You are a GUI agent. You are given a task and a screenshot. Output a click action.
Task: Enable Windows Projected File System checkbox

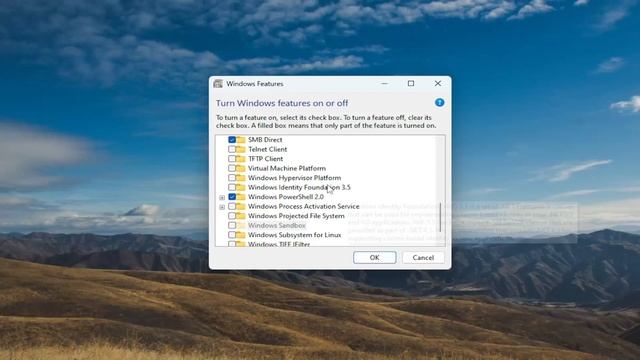click(232, 216)
